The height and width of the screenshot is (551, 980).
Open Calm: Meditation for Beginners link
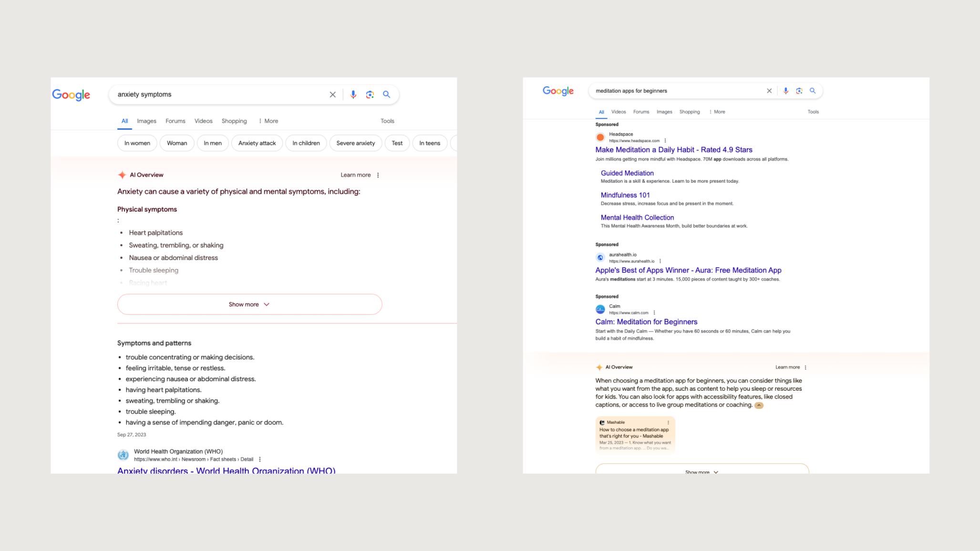click(x=646, y=322)
